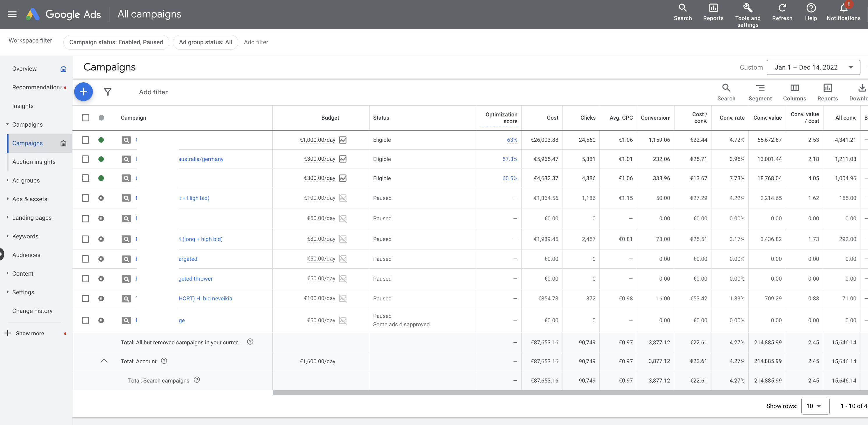Expand Ads & assets in sidebar
Image resolution: width=868 pixels, height=425 pixels.
pos(7,199)
